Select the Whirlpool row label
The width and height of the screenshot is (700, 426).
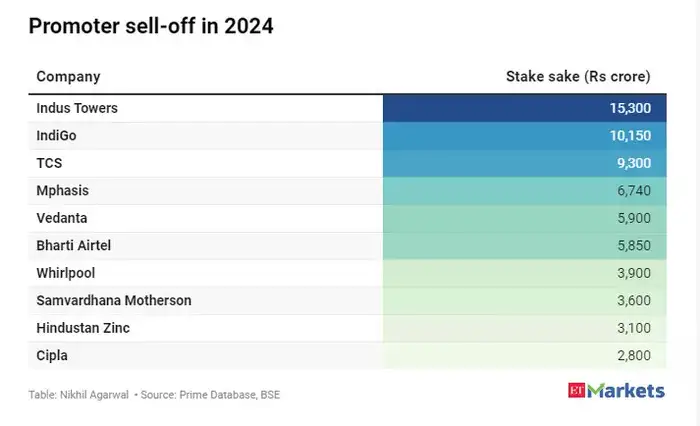click(x=66, y=273)
